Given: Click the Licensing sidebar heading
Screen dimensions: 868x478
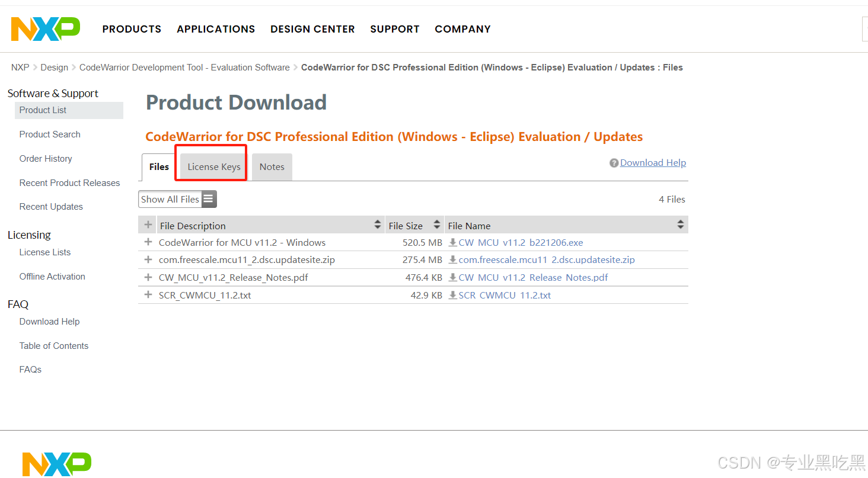Looking at the screenshot, I should click(x=29, y=235).
